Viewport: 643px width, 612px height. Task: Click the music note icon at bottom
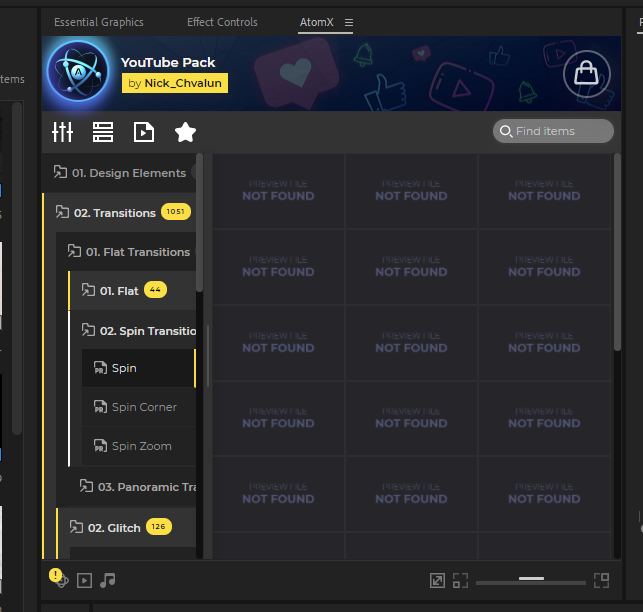tap(108, 580)
